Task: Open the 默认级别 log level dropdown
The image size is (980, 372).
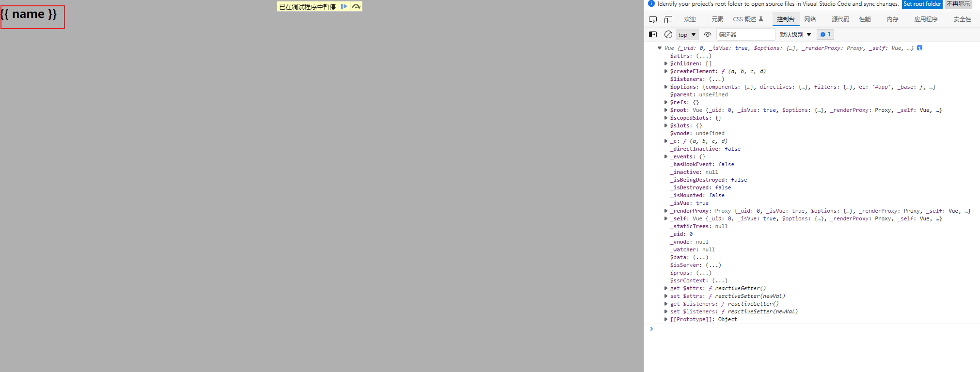Action: pyautogui.click(x=795, y=34)
